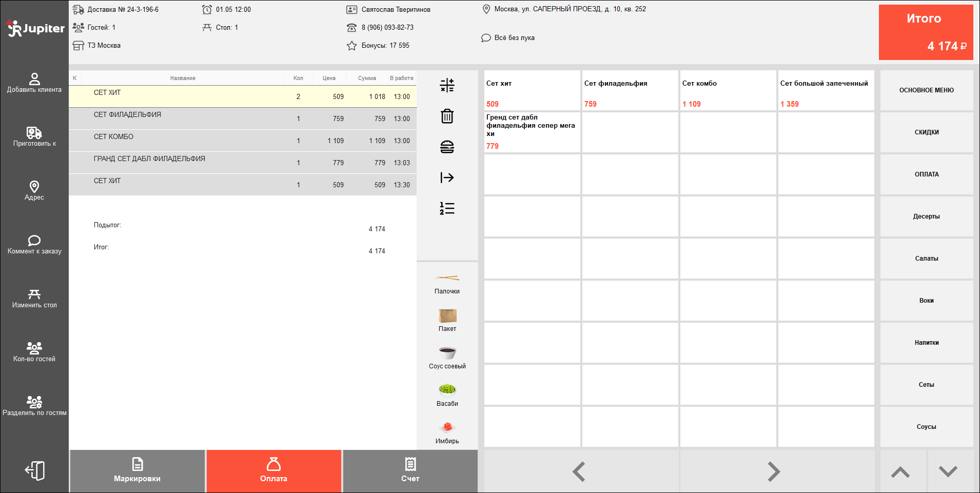Open ОПЛАТА category in right panel
The height and width of the screenshot is (493, 980).
coord(927,174)
